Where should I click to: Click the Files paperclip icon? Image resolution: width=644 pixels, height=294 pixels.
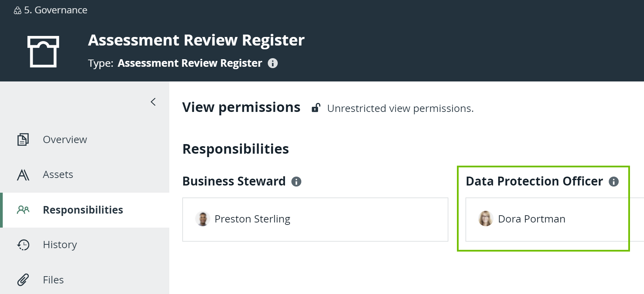coord(23,280)
